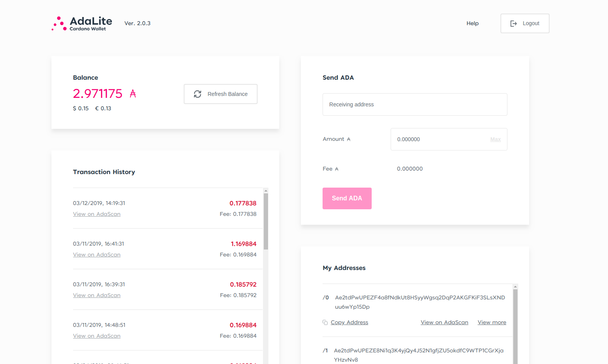Open the Help link
Image resolution: width=608 pixels, height=364 pixels.
(x=472, y=23)
